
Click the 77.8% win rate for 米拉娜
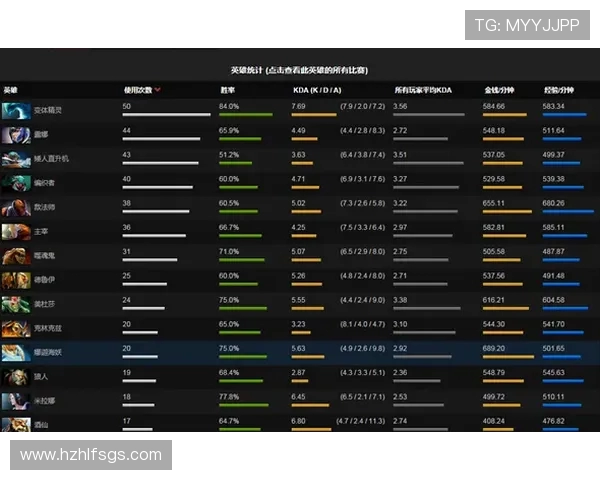pyautogui.click(x=229, y=397)
